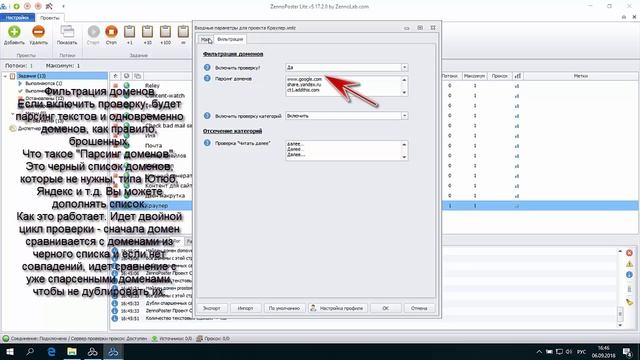Screen dimensions: 640x360
Task: Switch to the Настройки ribbon tab
Action: pyautogui.click(x=17, y=18)
